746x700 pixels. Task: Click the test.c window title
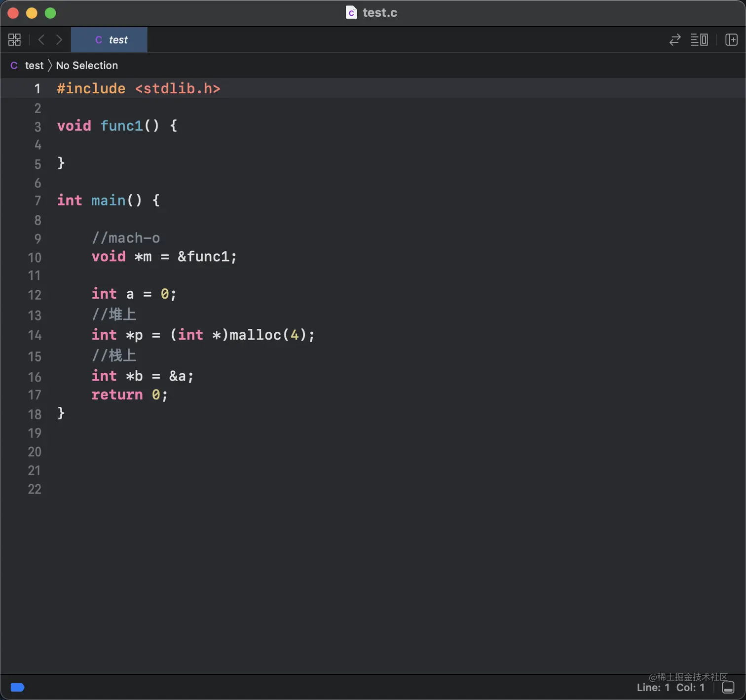coord(380,12)
